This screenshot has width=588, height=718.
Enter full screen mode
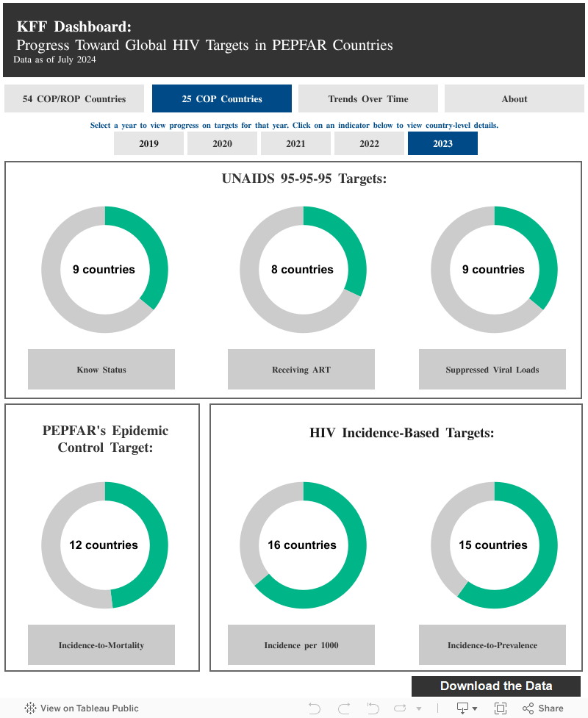coord(501,708)
